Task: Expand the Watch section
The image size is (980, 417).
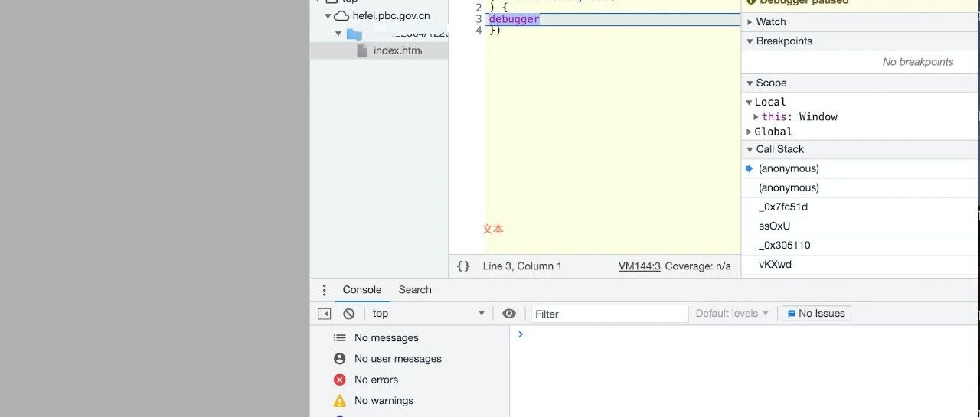Action: pos(750,22)
